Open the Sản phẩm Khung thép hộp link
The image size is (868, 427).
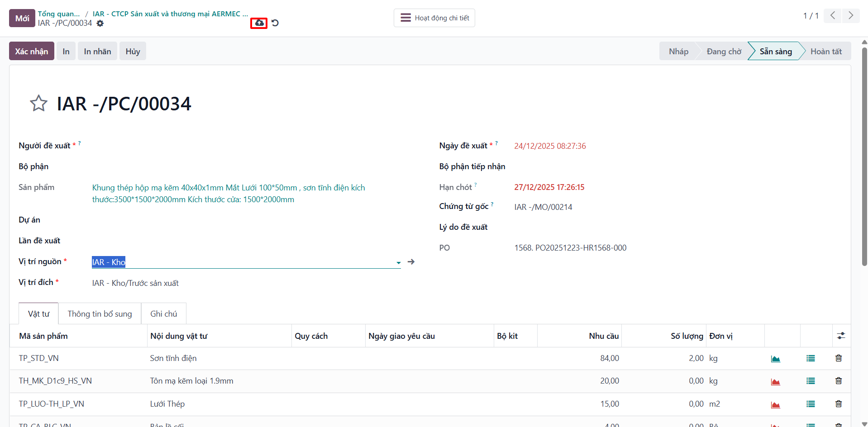pyautogui.click(x=229, y=194)
